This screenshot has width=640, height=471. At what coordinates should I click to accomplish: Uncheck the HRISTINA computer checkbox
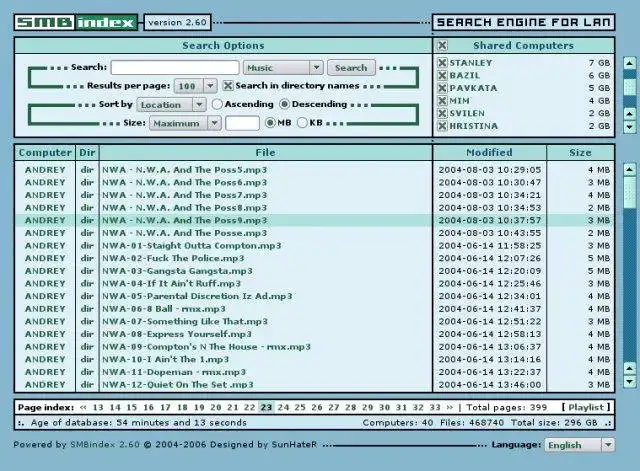click(x=442, y=126)
